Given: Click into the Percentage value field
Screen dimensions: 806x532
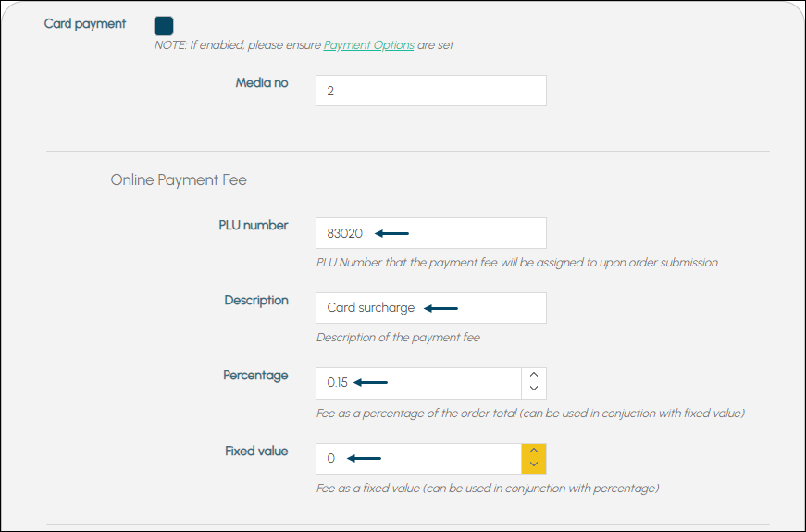Looking at the screenshot, I should [418, 383].
